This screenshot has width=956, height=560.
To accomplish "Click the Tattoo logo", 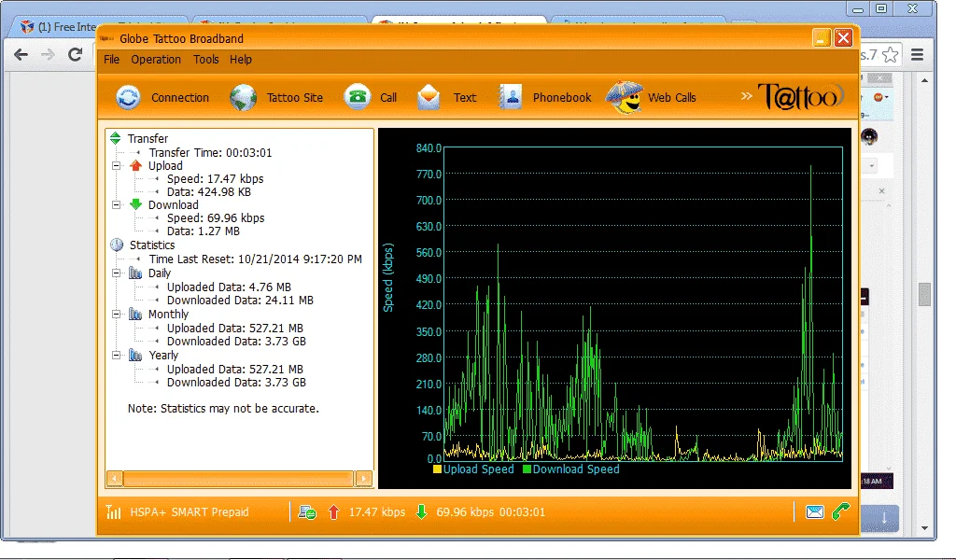I will click(x=800, y=96).
